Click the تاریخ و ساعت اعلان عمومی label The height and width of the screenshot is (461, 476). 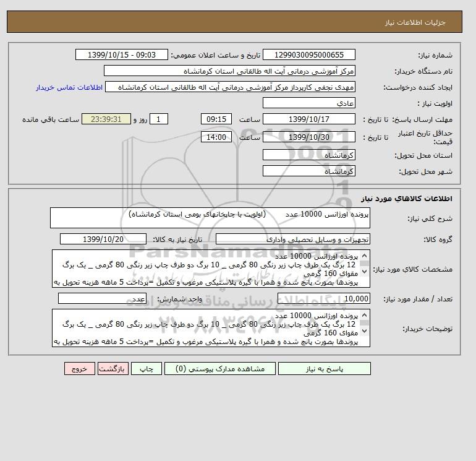pyautogui.click(x=216, y=55)
